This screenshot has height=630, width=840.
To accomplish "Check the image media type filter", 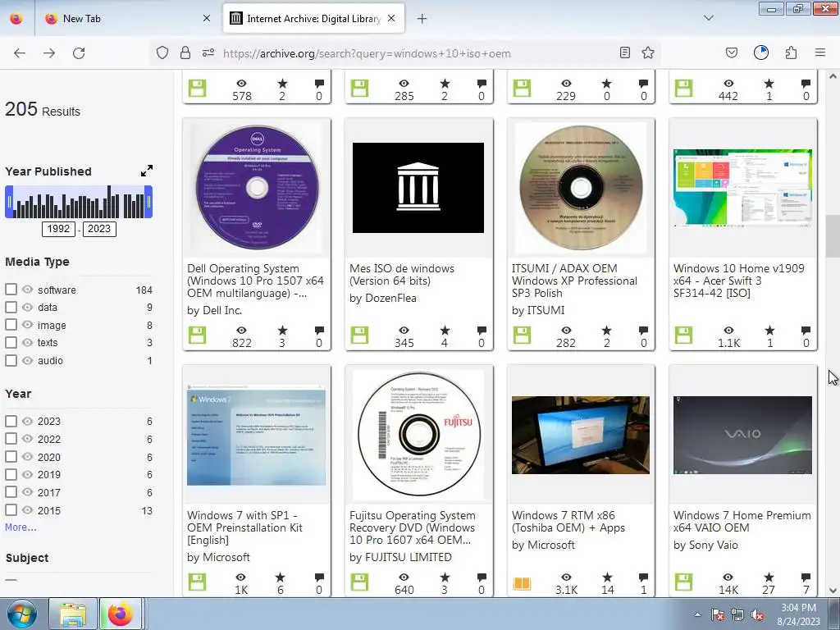I will (x=11, y=325).
